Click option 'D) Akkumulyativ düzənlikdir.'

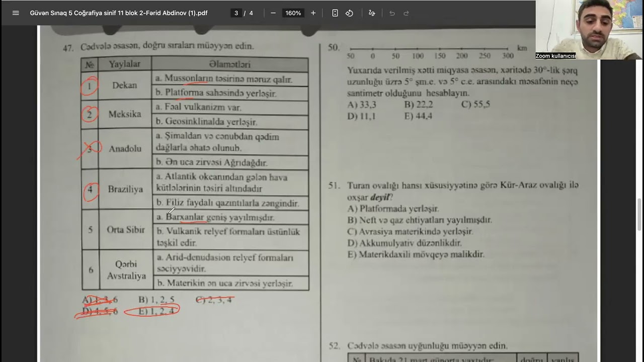tap(405, 243)
